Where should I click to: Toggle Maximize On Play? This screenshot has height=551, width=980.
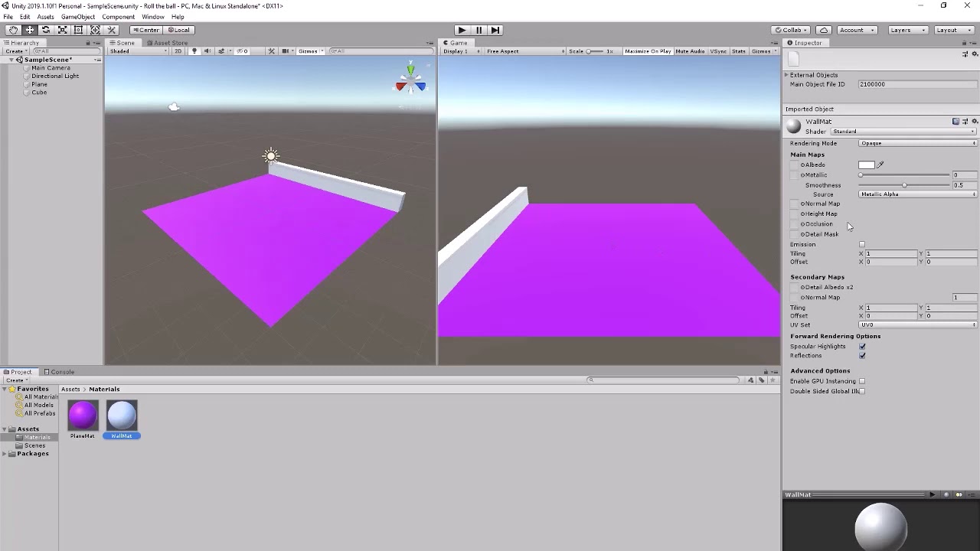pos(648,51)
